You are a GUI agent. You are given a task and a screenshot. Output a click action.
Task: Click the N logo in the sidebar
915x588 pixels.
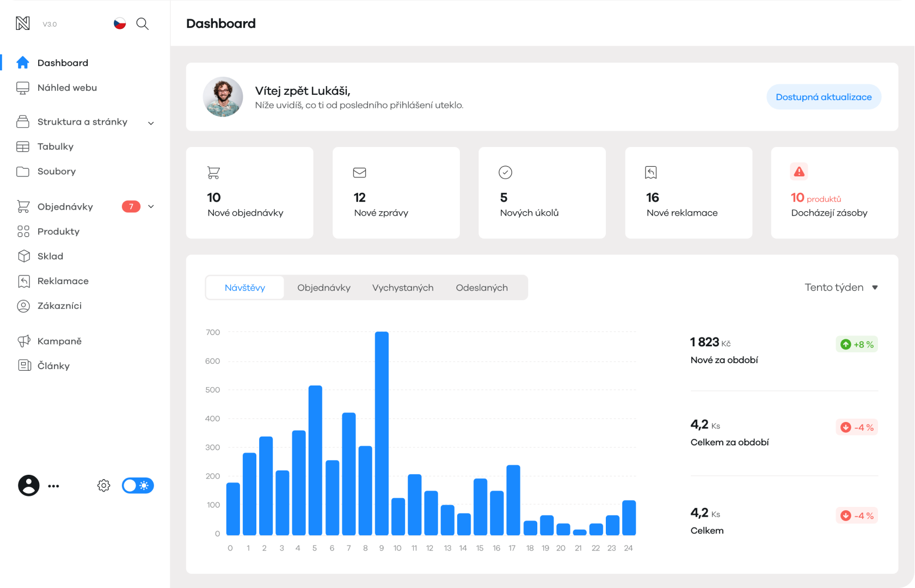pyautogui.click(x=23, y=23)
